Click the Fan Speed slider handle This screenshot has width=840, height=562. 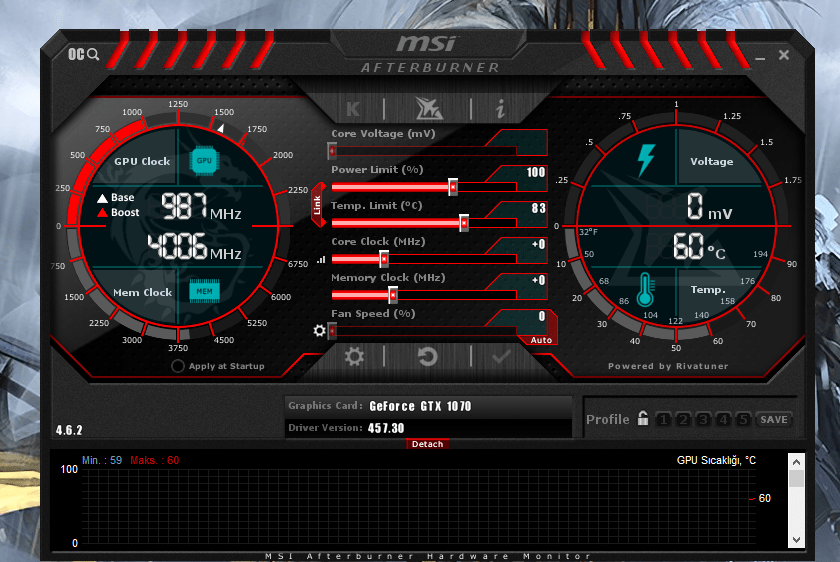[x=332, y=331]
